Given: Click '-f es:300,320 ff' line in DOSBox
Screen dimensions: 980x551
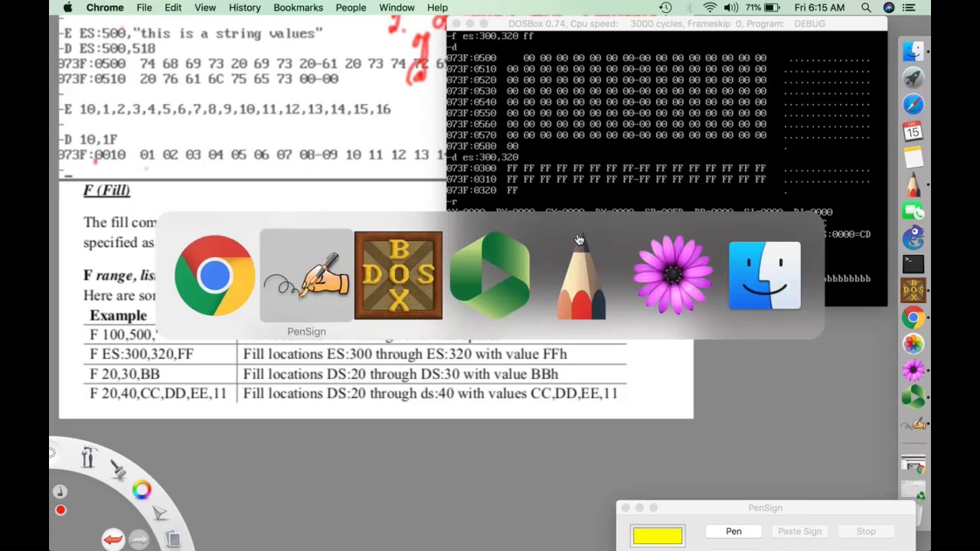Looking at the screenshot, I should [x=490, y=36].
